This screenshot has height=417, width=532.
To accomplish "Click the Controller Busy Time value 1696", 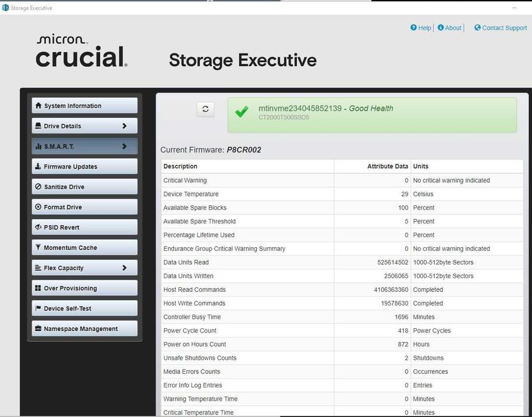I will [x=401, y=317].
